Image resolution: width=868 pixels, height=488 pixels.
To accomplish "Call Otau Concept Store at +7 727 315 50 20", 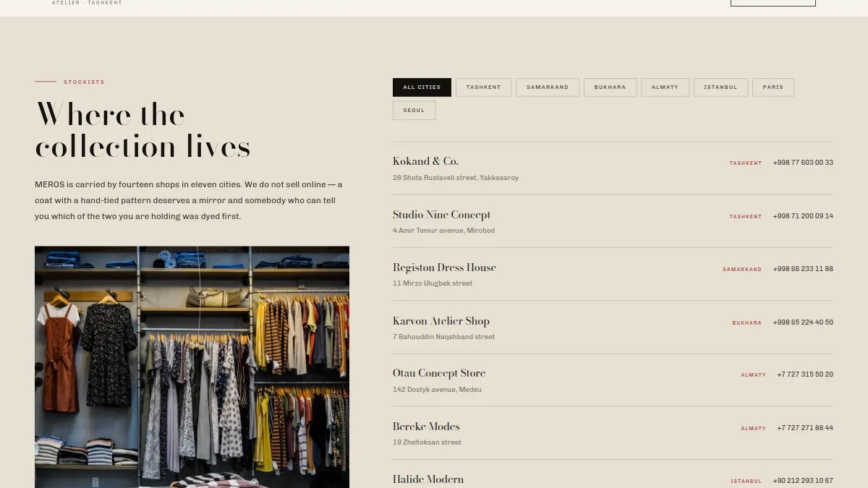I will [805, 374].
